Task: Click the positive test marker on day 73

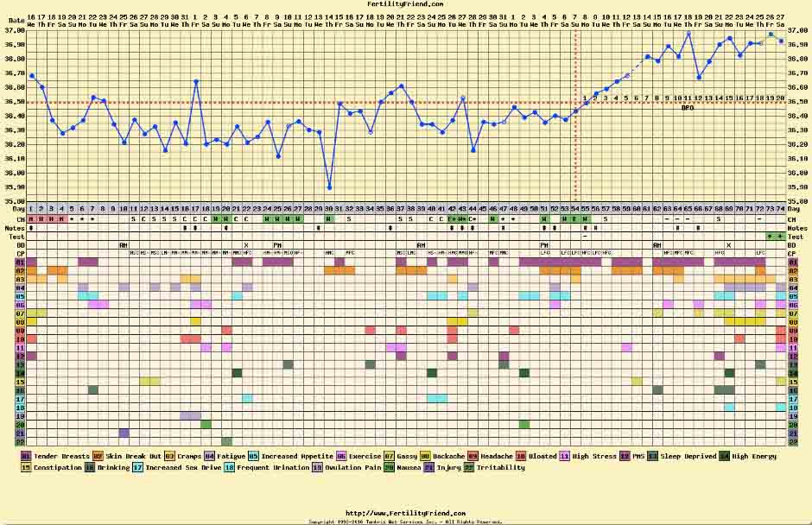Action: pyautogui.click(x=770, y=236)
